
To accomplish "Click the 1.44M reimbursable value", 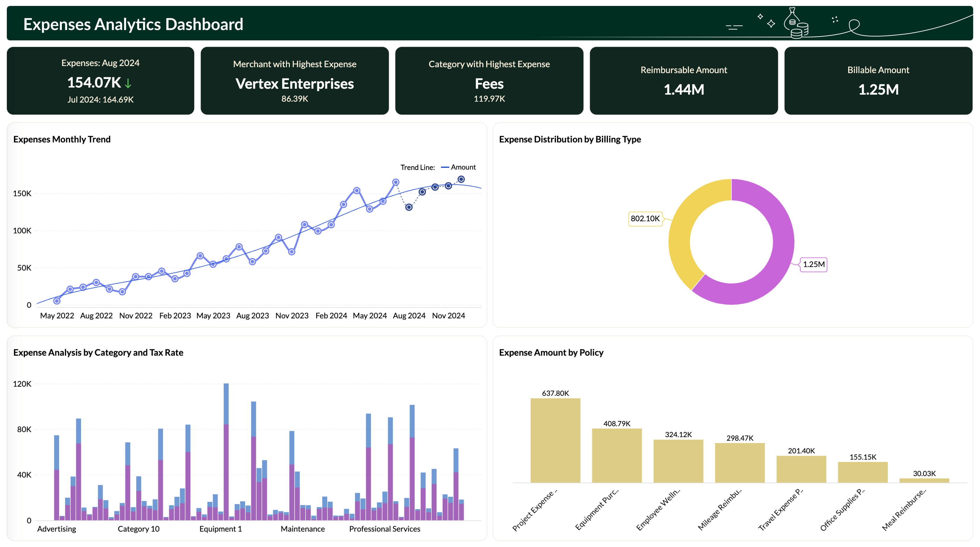I will (x=684, y=89).
